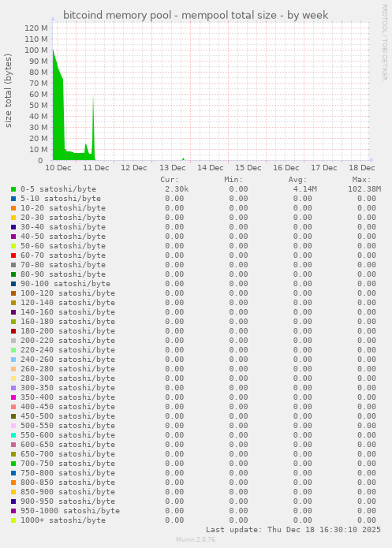Click the '30 M' y-axis label

coord(38,127)
